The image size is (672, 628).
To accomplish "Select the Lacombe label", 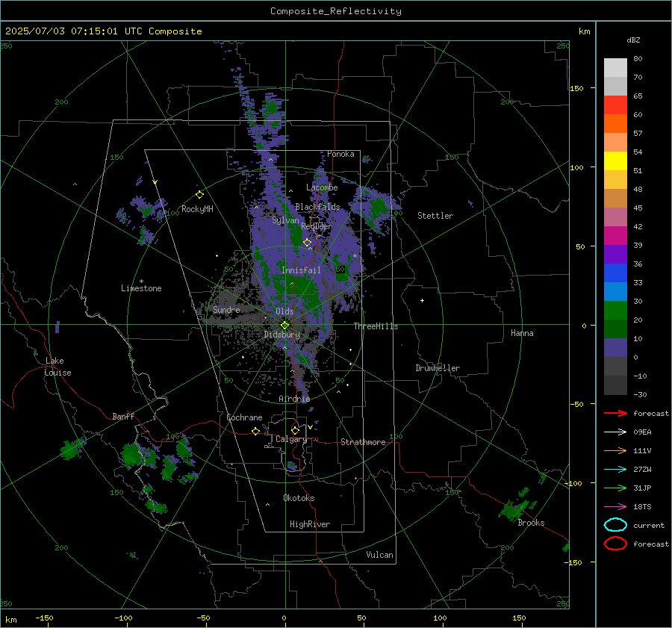I will click(322, 187).
